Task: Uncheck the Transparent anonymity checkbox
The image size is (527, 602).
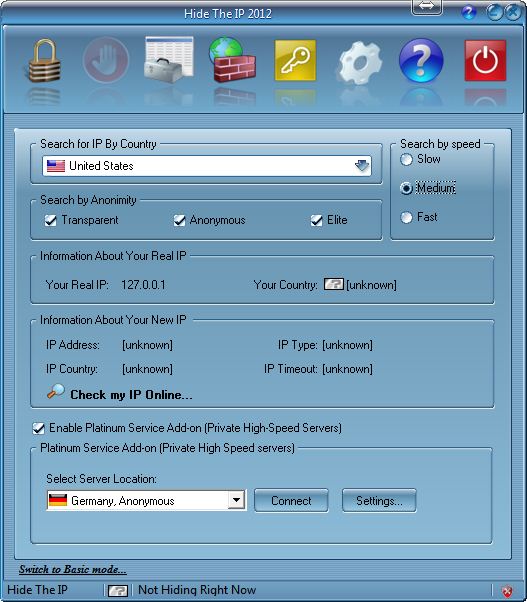Action: pyautogui.click(x=50, y=220)
